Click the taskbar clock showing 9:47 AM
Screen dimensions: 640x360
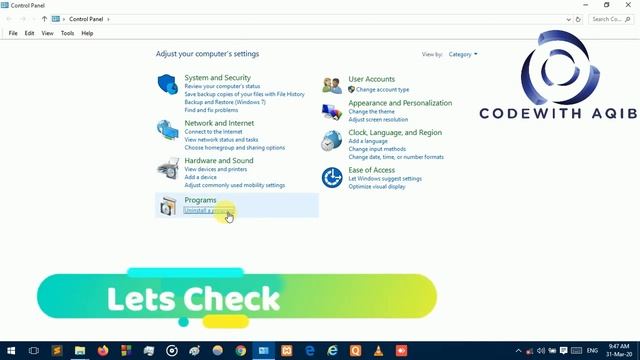[619, 350]
